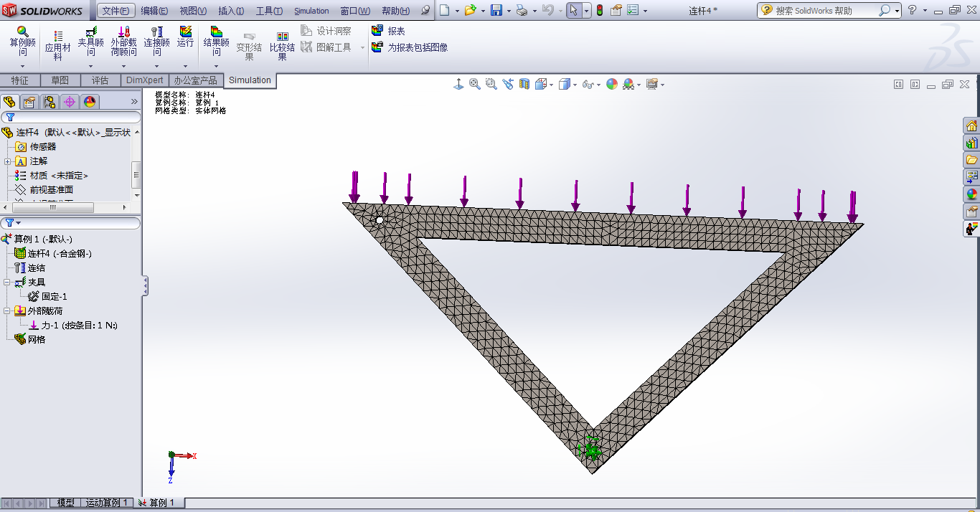This screenshot has height=512, width=980.
Task: Click the file properties icon in title bar
Action: [616, 11]
